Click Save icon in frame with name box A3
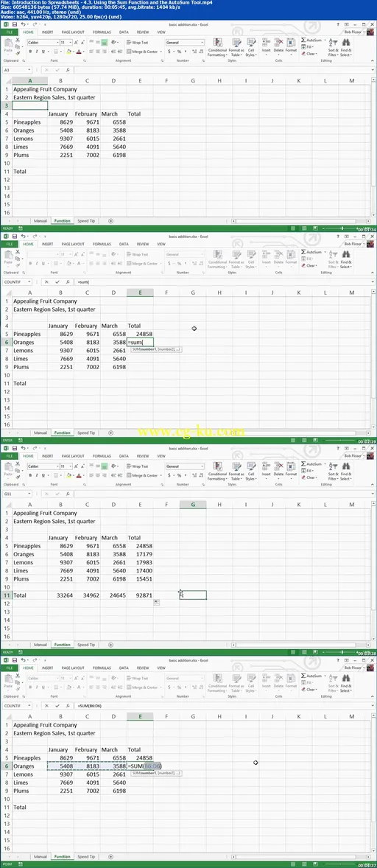The width and height of the screenshot is (377, 868). coord(14,24)
